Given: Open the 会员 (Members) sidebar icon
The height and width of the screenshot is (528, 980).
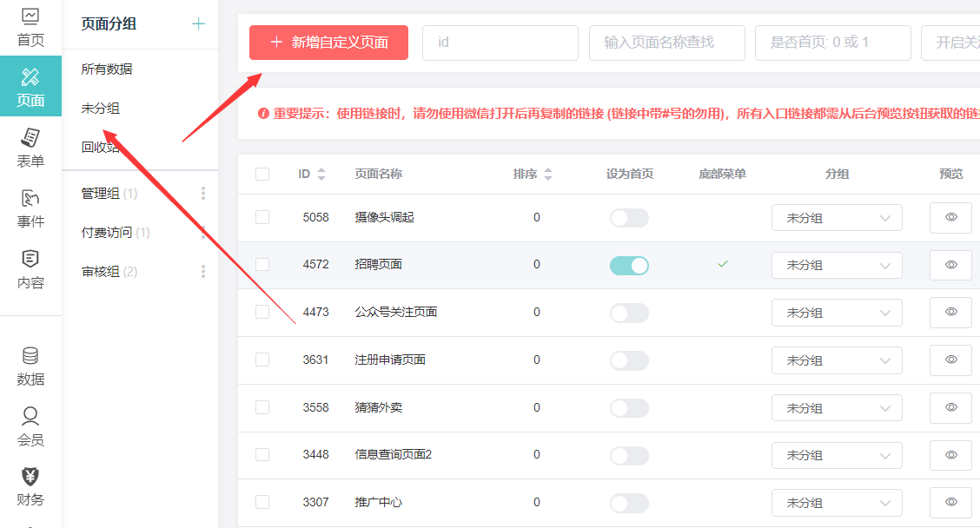Looking at the screenshot, I should tap(30, 426).
